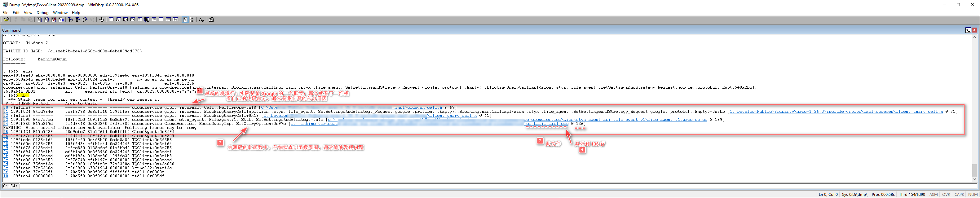The image size is (980, 198).
Task: Click the 'OSNAME: Windows 7' output line
Action: pyautogui.click(x=25, y=43)
